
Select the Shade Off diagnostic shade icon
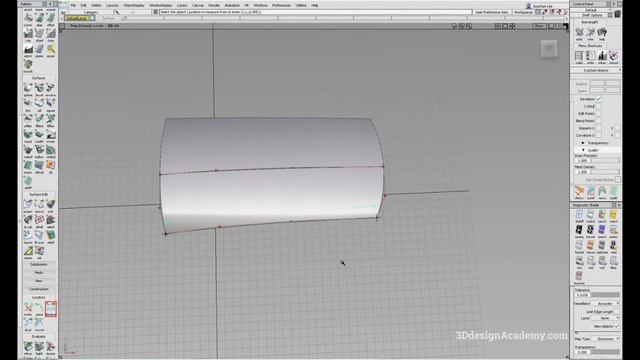point(579,216)
